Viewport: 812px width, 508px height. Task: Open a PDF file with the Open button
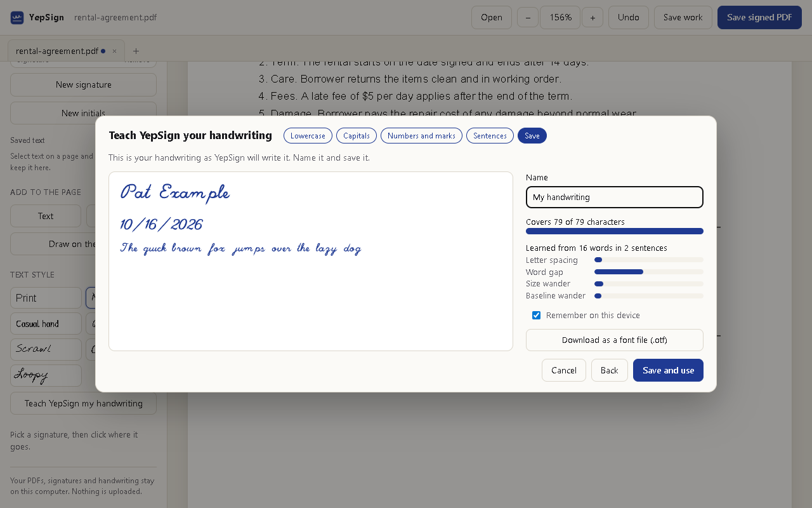point(492,18)
